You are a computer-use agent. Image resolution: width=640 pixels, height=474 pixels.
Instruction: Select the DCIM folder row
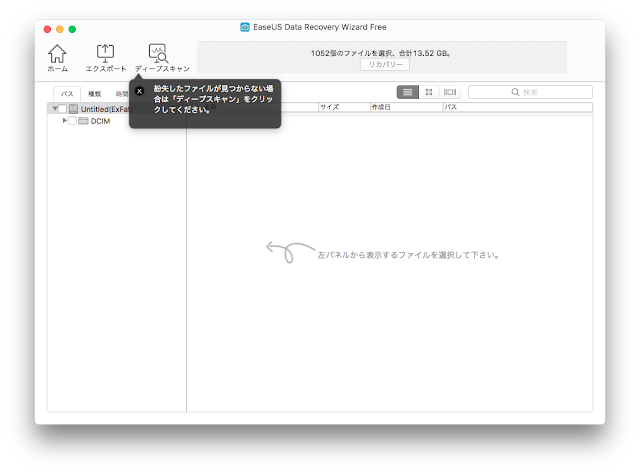(x=117, y=121)
